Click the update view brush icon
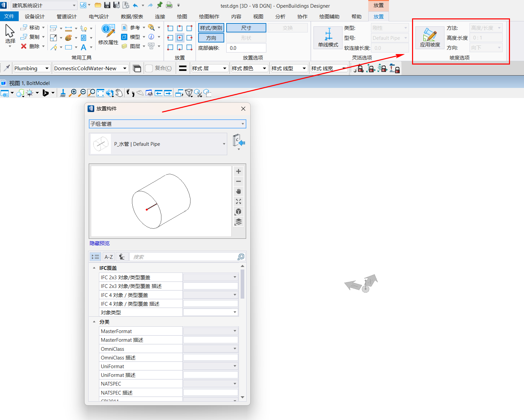This screenshot has height=420, width=524. click(63, 93)
